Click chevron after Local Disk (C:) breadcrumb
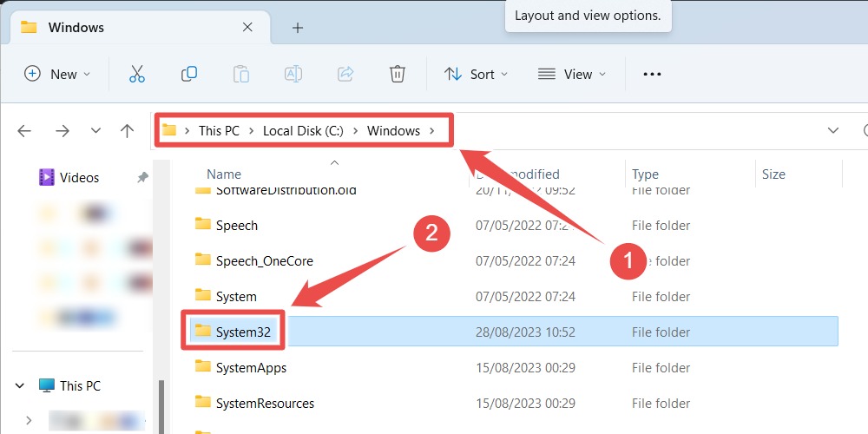This screenshot has width=868, height=434. [x=355, y=131]
